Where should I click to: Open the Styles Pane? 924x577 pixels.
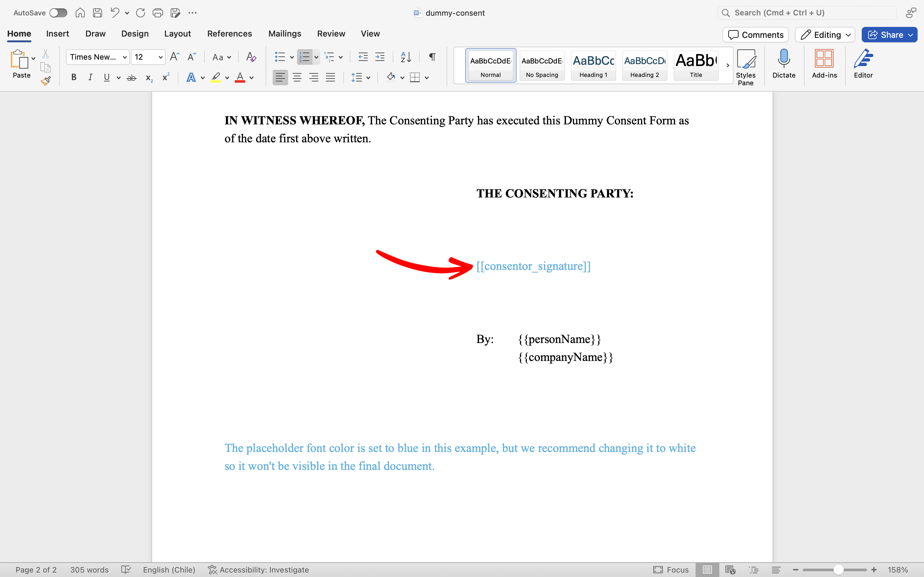(x=745, y=67)
